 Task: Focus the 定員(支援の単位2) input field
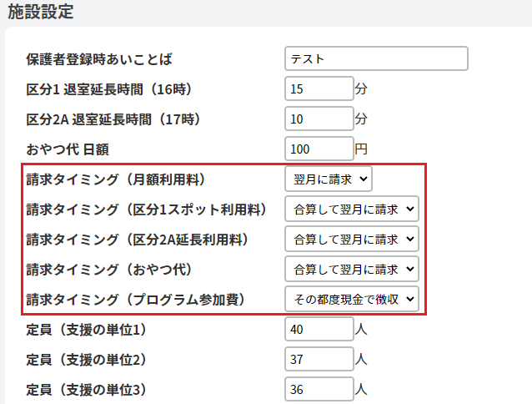[x=319, y=359]
